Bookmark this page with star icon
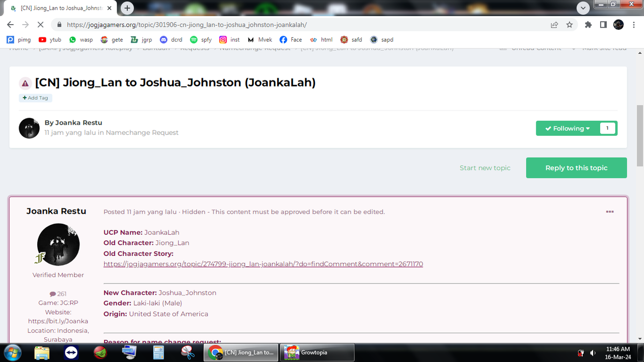Viewport: 644px width, 362px height. (x=570, y=25)
